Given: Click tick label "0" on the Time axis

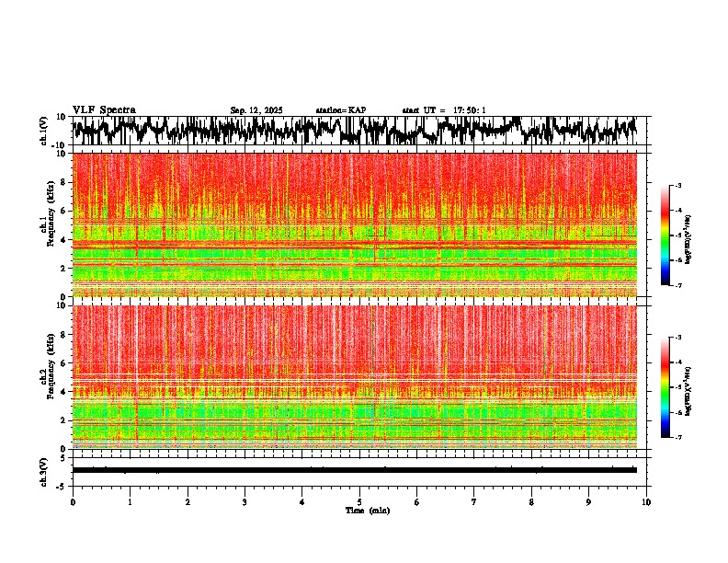Looking at the screenshot, I should pos(73,502).
